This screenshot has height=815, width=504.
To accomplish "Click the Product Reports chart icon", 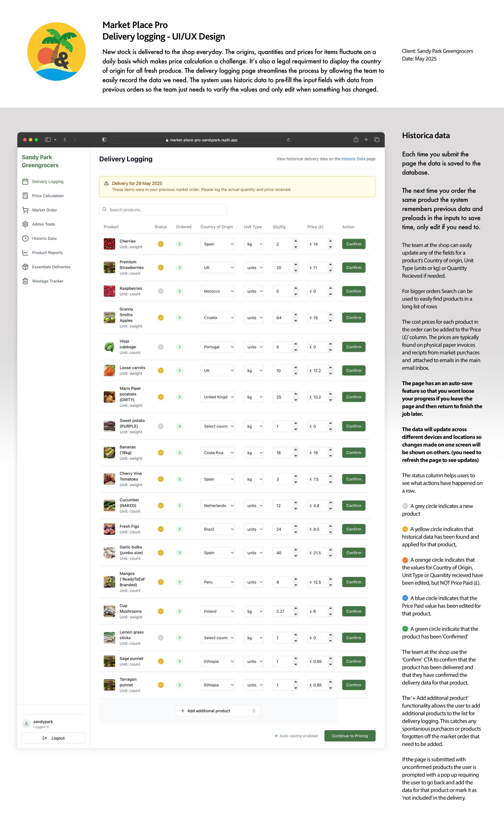I will pos(25,253).
